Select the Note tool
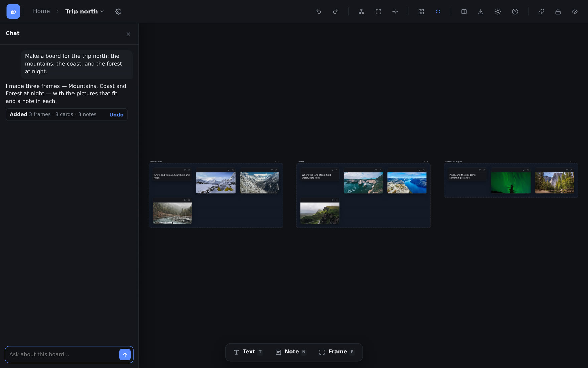The image size is (588, 368). point(291,352)
